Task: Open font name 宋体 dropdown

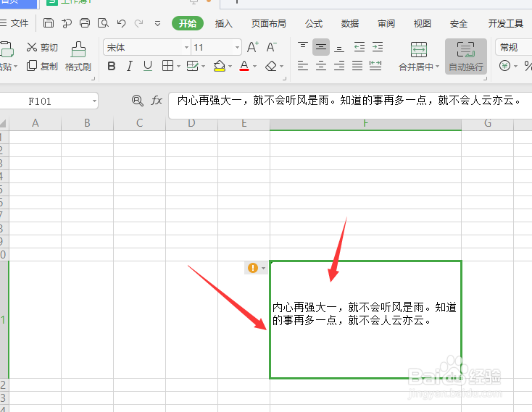Action: [186, 48]
